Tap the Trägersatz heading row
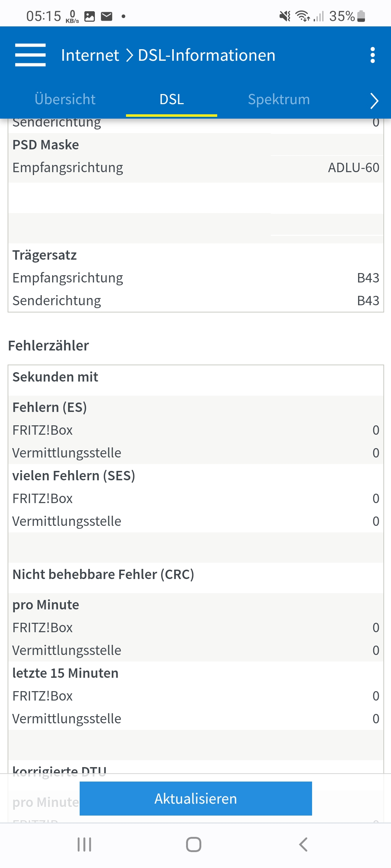Image resolution: width=391 pixels, height=868 pixels. point(45,255)
